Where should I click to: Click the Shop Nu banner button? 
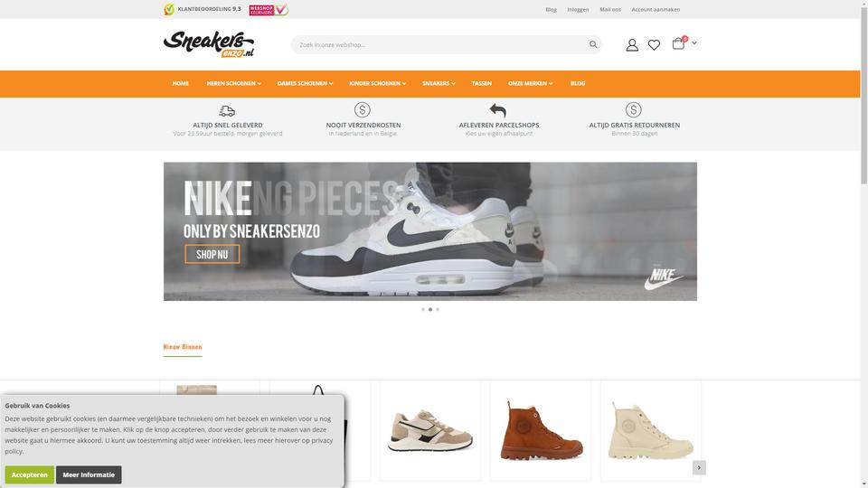point(212,255)
